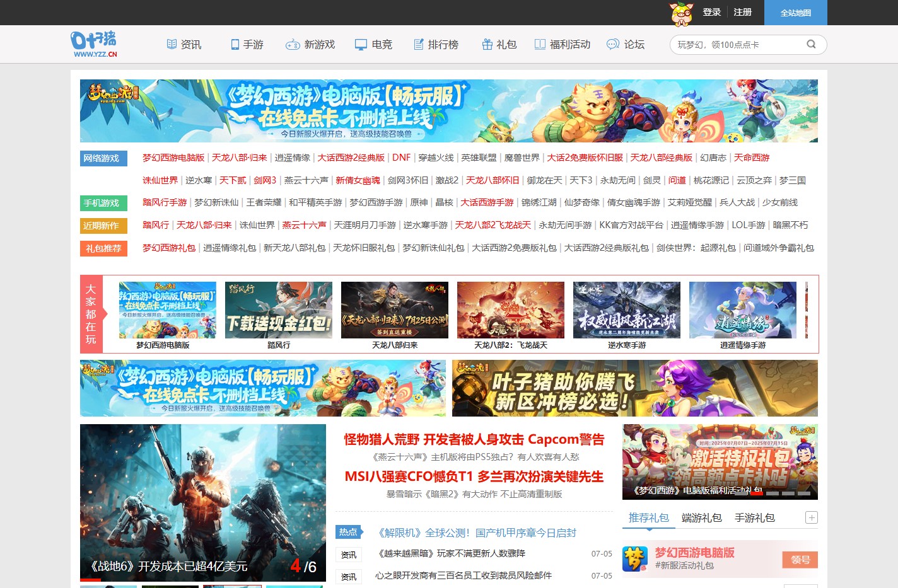This screenshot has width=898, height=588.
Task: Switch to 推荐礼包 tab
Action: (649, 517)
